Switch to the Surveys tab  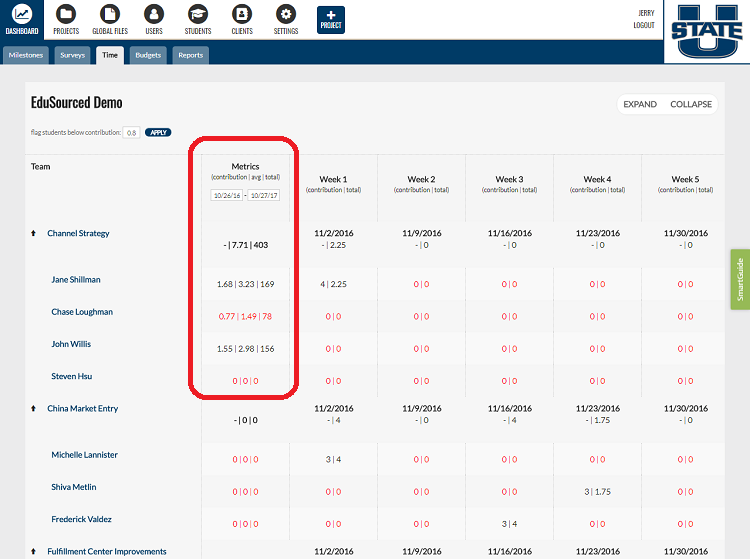(72, 55)
